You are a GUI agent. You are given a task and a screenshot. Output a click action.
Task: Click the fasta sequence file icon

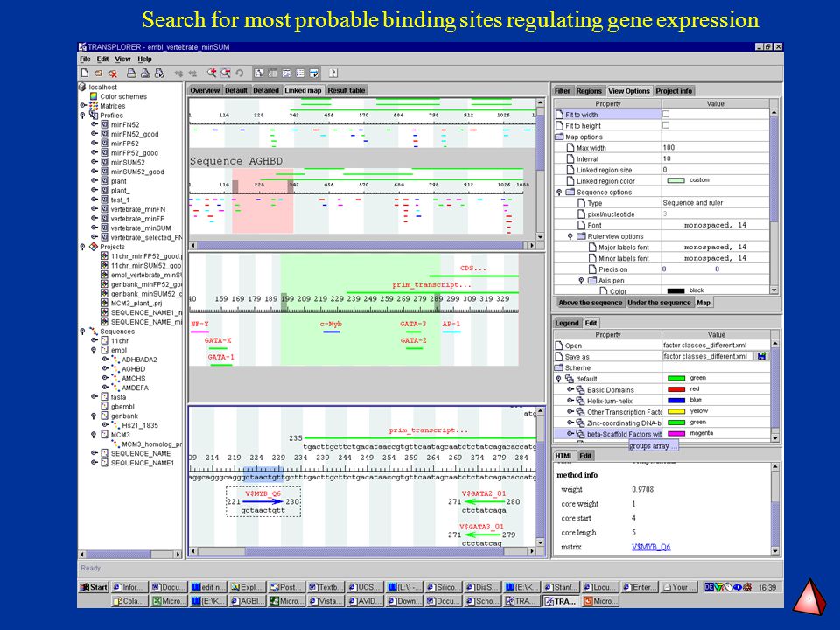(104, 397)
